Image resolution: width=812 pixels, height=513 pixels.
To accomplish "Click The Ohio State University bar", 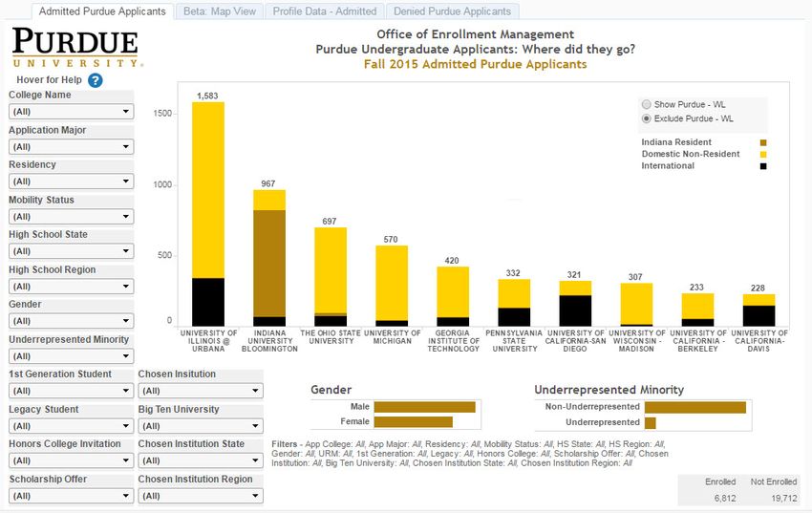I will [331, 277].
